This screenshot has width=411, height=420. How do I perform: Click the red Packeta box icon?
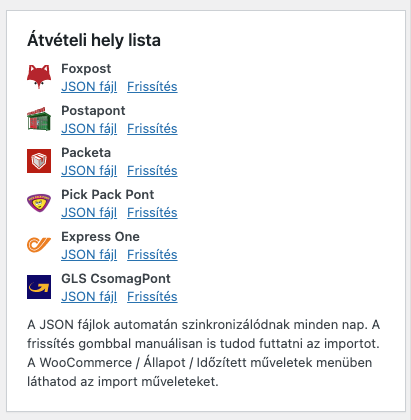[x=39, y=161]
